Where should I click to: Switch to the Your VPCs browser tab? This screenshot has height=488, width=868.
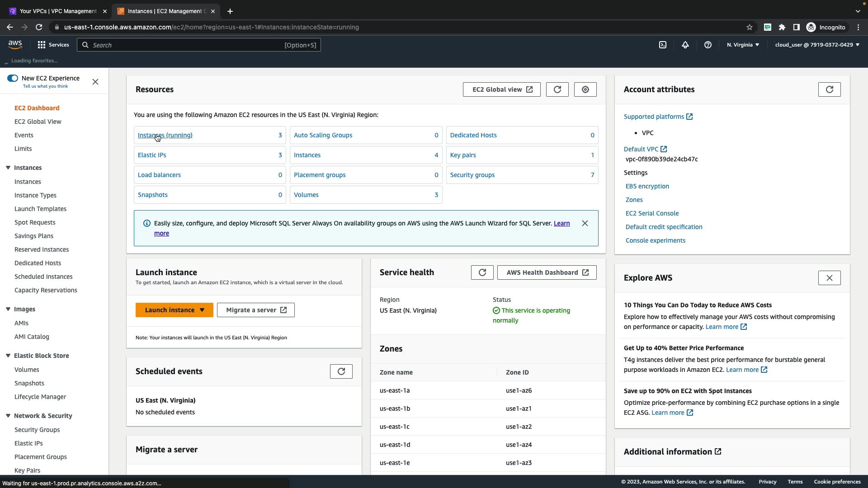click(x=58, y=11)
